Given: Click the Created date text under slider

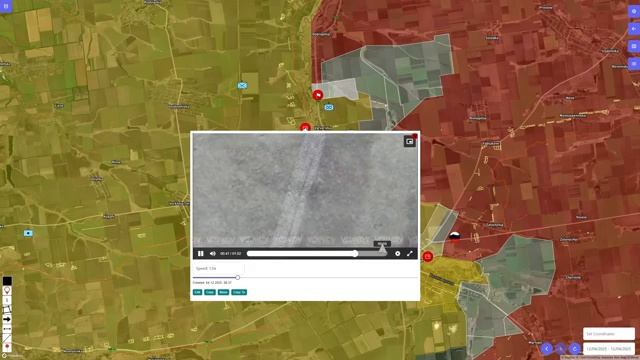Looking at the screenshot, I should coord(212,282).
